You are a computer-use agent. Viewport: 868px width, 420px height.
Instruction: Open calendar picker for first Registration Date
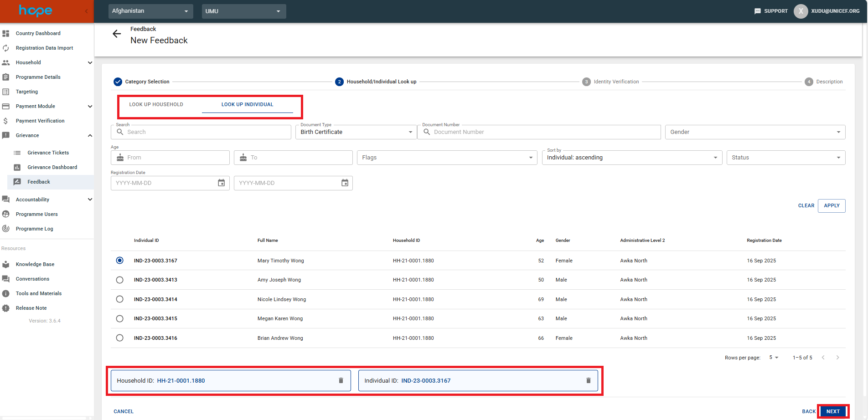(x=221, y=183)
